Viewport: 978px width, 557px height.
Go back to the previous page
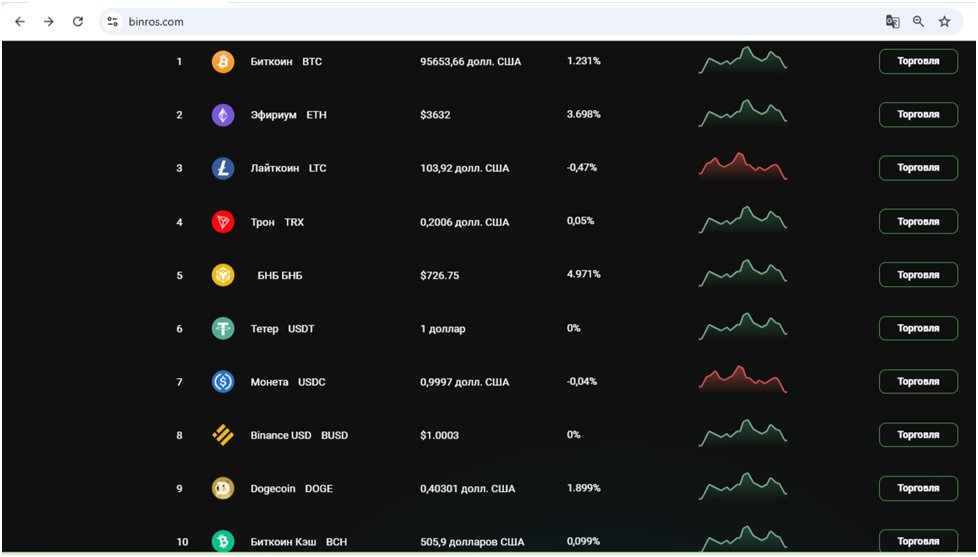pos(20,21)
